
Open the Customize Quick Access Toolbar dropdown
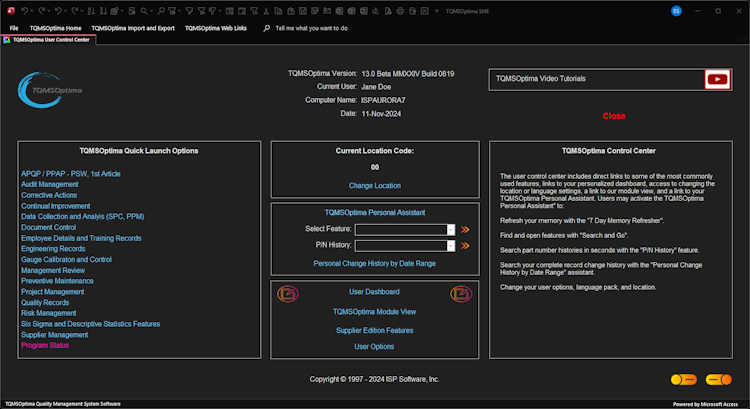click(437, 11)
